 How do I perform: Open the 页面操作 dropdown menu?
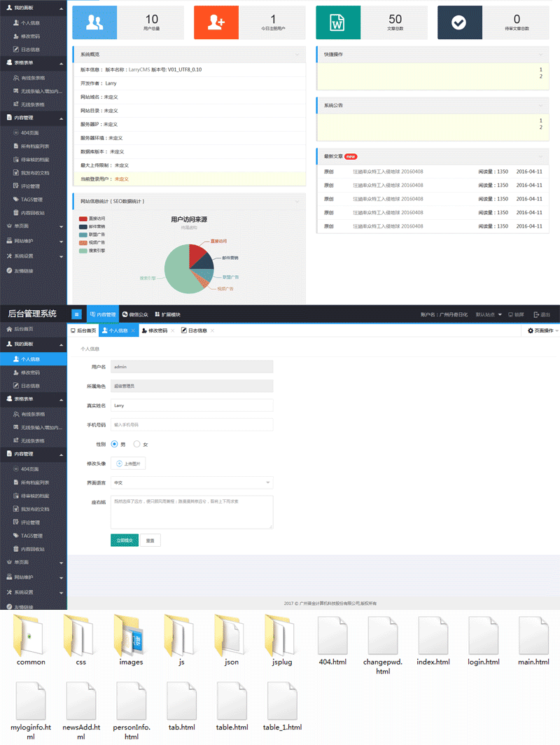(542, 330)
